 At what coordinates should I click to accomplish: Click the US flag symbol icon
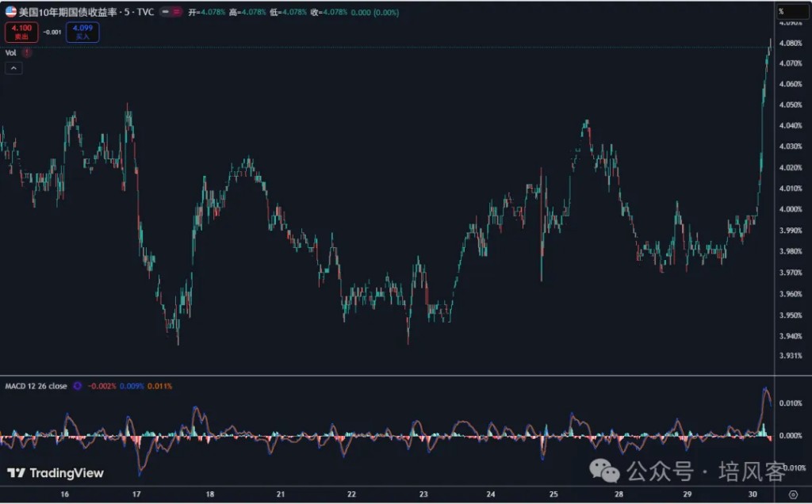tap(11, 11)
